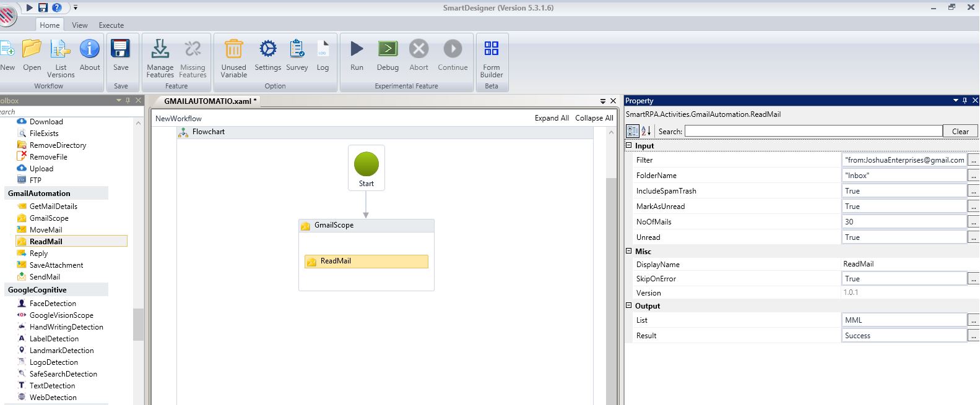Toggle categorized view in Property panel
This screenshot has width=980, height=405.
tap(632, 131)
